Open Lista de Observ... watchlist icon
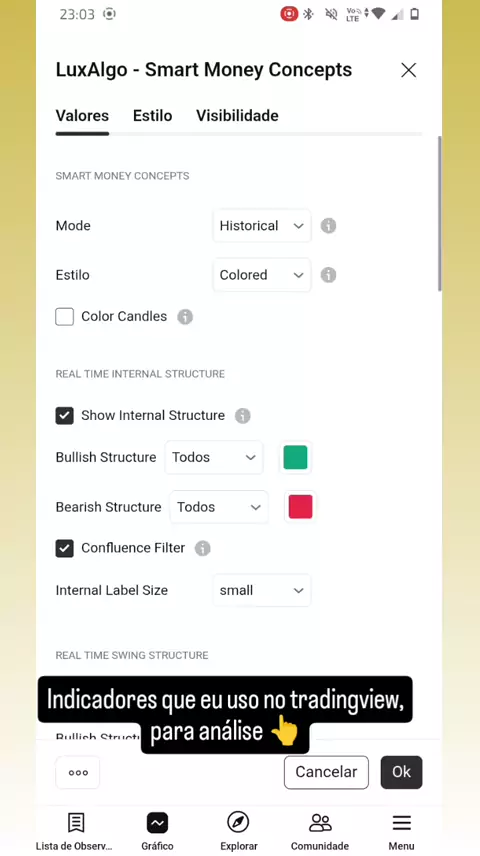 76,822
